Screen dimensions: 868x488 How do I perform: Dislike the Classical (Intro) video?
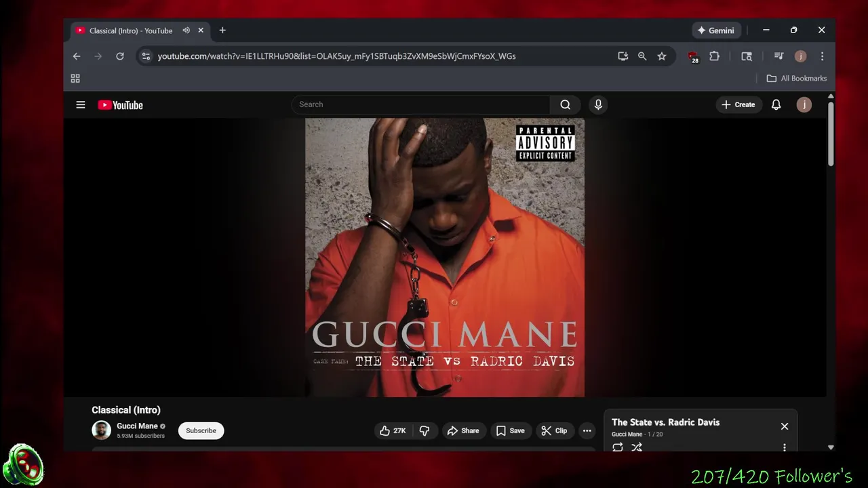click(425, 430)
